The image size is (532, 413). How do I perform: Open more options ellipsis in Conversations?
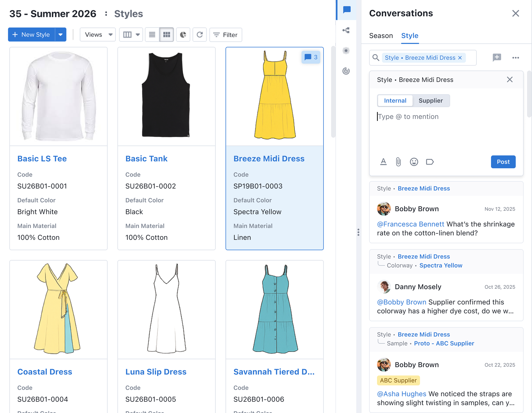coord(515,58)
